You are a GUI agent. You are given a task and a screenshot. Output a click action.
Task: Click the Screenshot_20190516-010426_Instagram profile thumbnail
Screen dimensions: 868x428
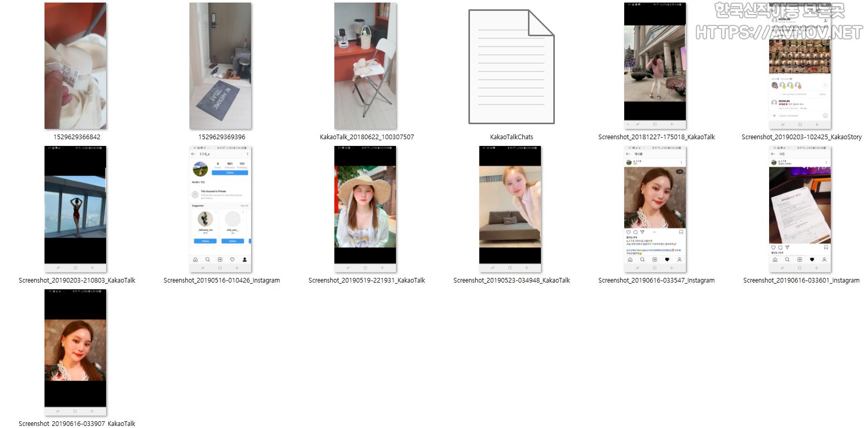pyautogui.click(x=220, y=209)
